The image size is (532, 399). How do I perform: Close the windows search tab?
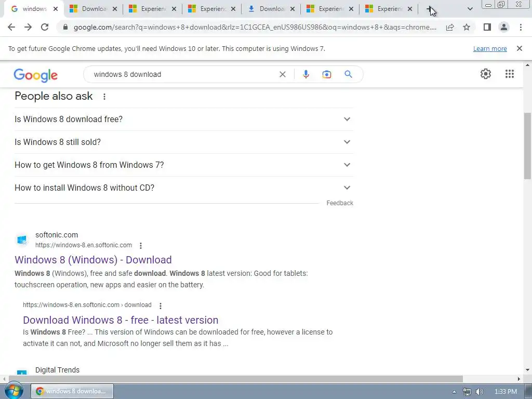point(56,9)
